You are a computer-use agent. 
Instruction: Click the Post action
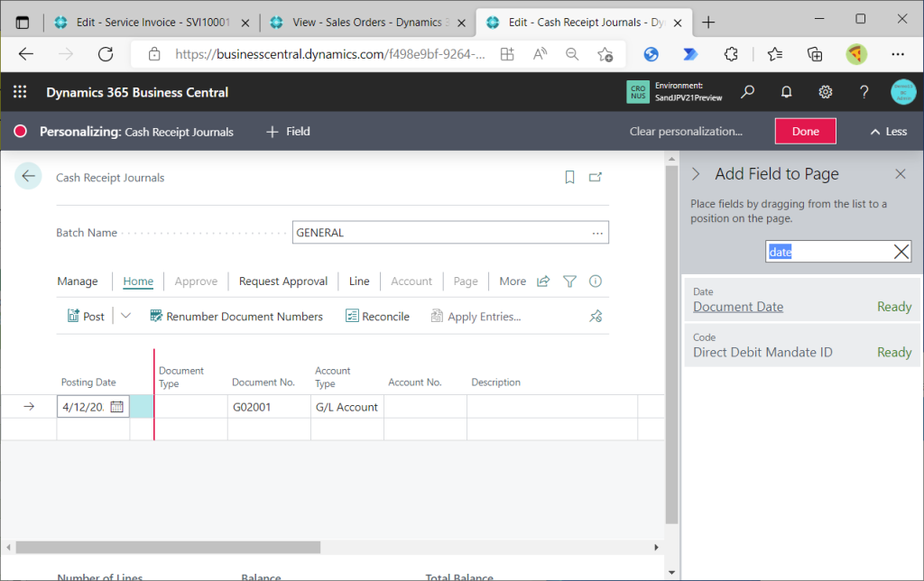tap(86, 317)
